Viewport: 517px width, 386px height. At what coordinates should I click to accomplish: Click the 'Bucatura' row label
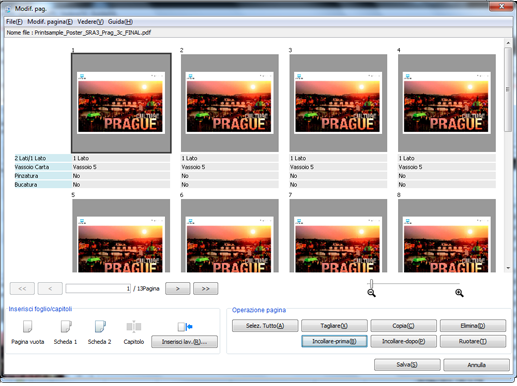43,185
